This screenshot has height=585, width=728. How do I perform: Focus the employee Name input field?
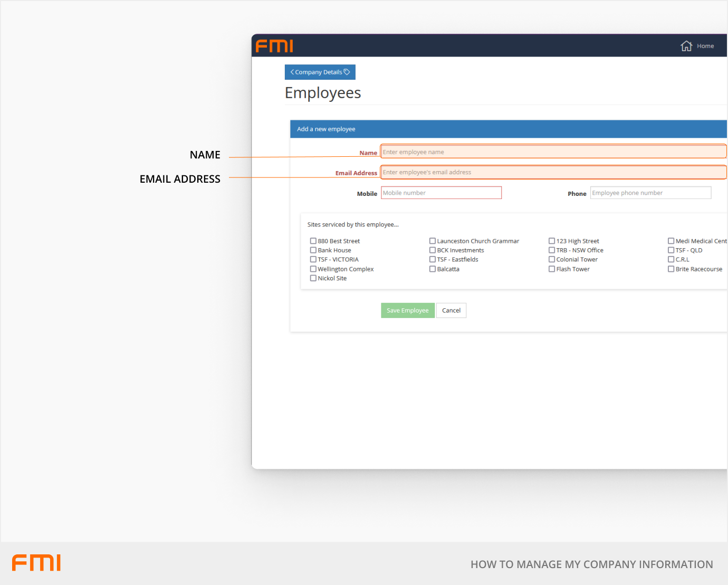click(x=553, y=152)
